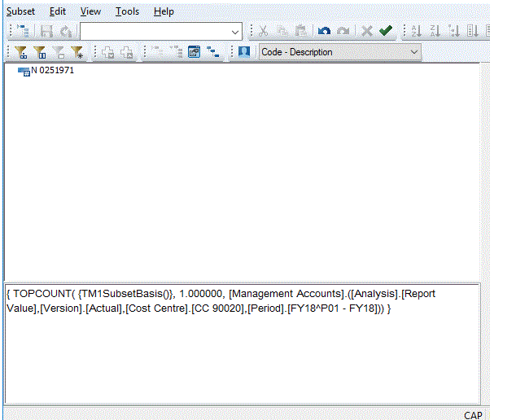Open the Subset menu
516x420 pixels.
coord(21,11)
